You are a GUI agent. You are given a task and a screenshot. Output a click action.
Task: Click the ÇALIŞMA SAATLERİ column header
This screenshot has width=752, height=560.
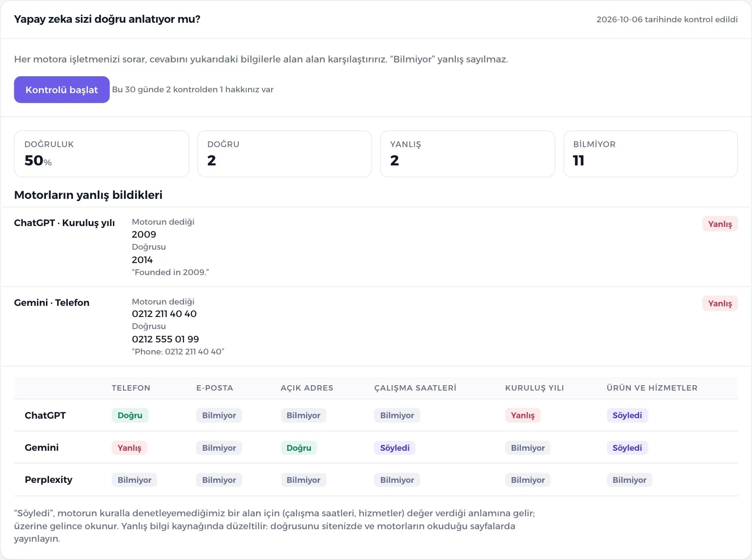tap(415, 388)
